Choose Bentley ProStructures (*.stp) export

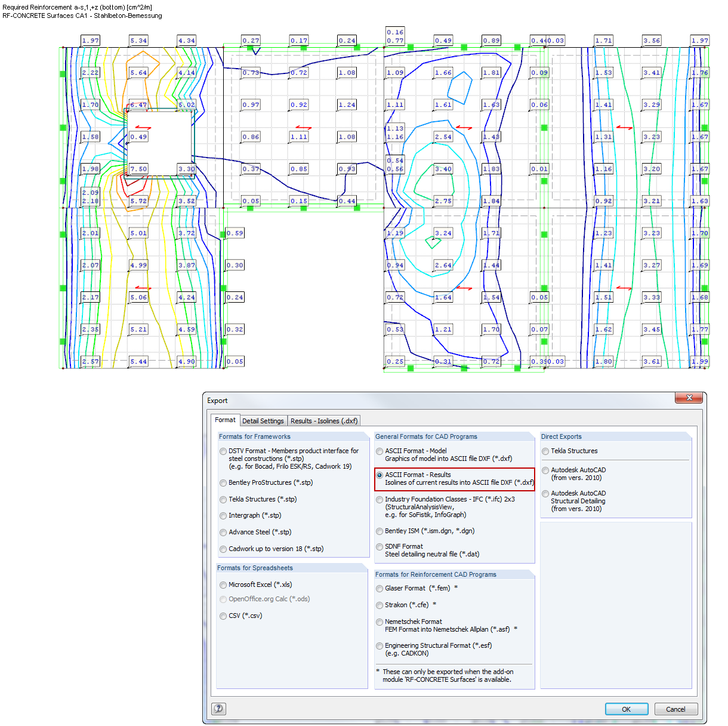coord(223,483)
